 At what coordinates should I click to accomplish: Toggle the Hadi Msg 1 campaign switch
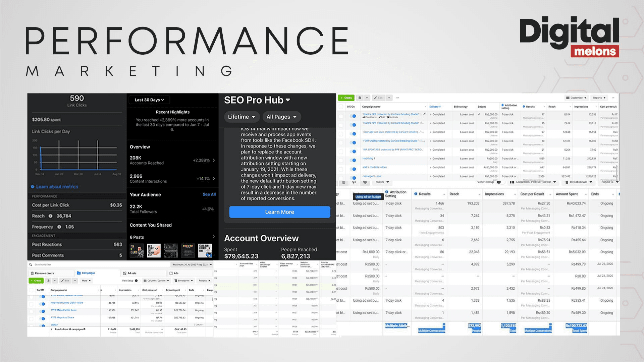coord(353,160)
